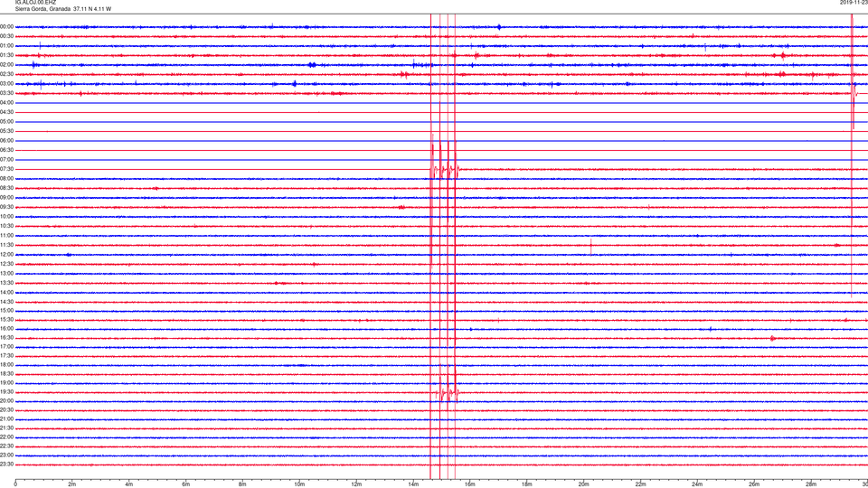Select the 06:30 time label
This screenshot has width=868, height=488.
(7, 150)
